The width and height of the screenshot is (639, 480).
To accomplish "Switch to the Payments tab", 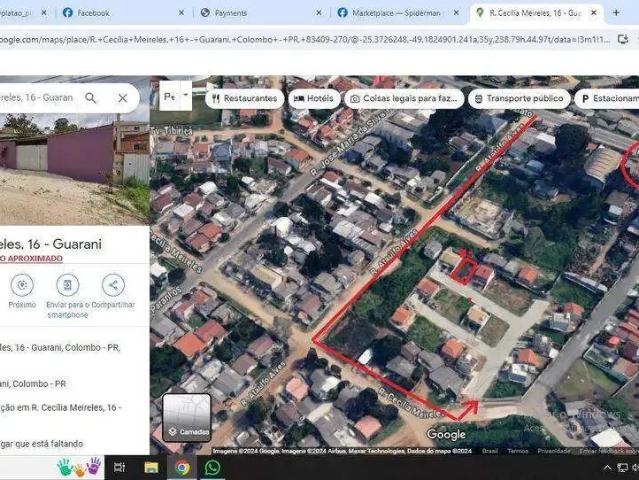I will pyautogui.click(x=259, y=13).
